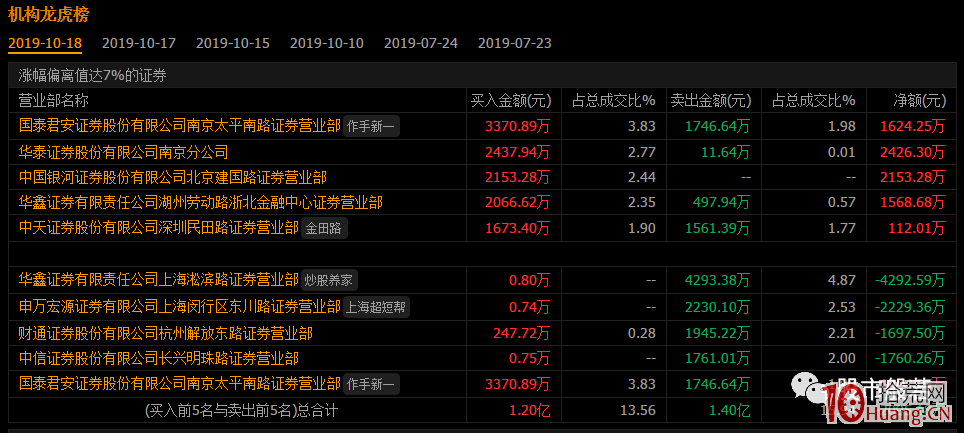This screenshot has width=964, height=433.
Task: Select sell amount 4293.38万
Action: click(x=717, y=280)
